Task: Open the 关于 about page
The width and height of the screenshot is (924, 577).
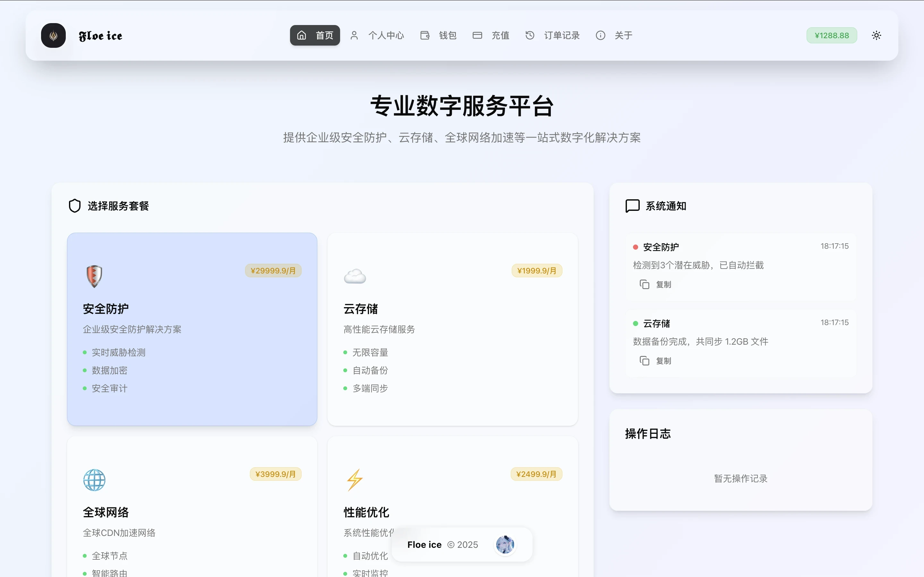Action: click(x=614, y=36)
